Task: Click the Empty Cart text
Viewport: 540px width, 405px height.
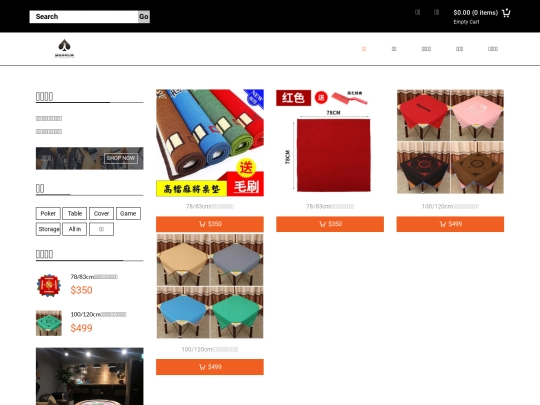Action: click(x=466, y=22)
